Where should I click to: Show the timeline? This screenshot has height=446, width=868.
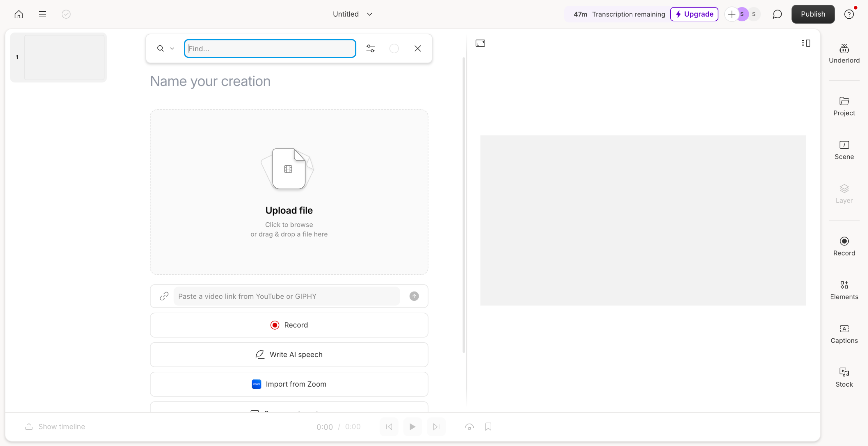tap(55, 427)
